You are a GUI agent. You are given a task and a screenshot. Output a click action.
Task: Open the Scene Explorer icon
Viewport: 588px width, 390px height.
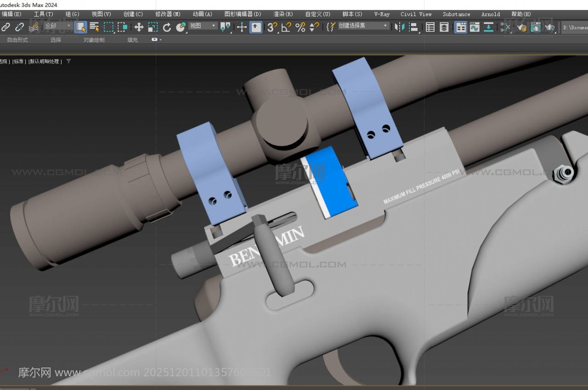click(430, 28)
